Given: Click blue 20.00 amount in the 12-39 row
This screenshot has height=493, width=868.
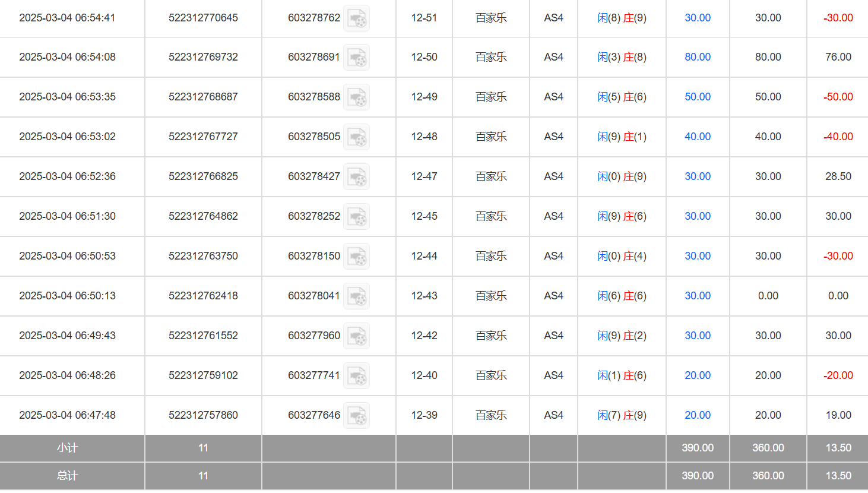Looking at the screenshot, I should click(x=698, y=415).
